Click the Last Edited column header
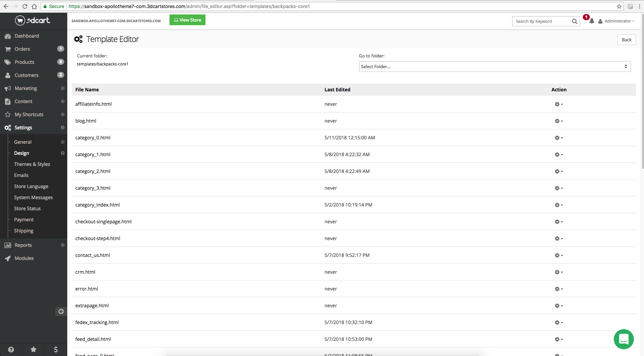 [x=337, y=90]
